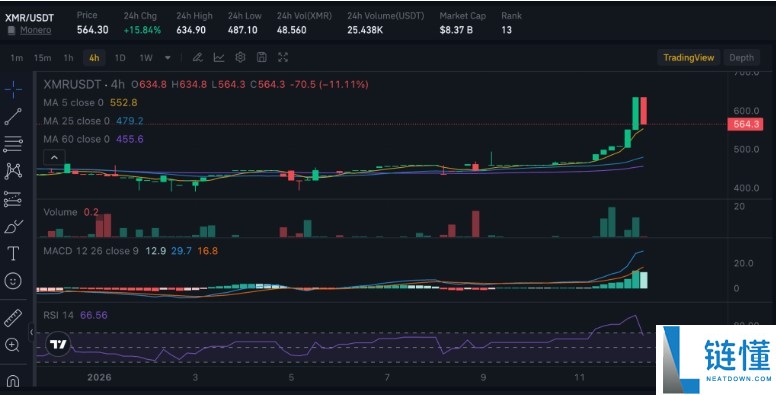Click the 24h Vol(XMR) value 48.560
This screenshot has height=395, width=776.
[291, 30]
